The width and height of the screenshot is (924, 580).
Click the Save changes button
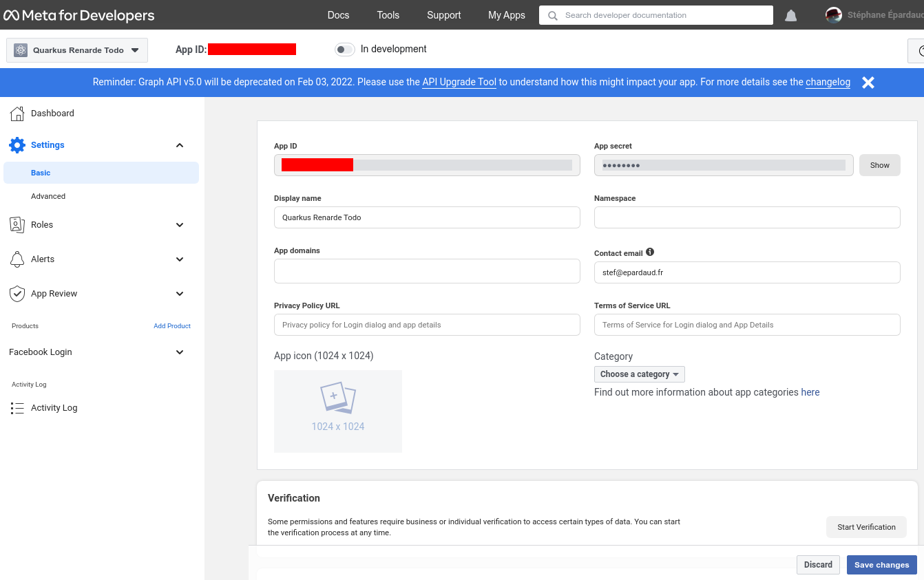tap(881, 565)
